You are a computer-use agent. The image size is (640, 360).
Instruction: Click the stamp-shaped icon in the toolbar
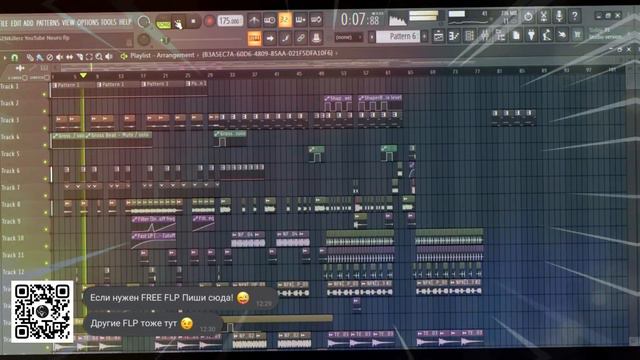(x=316, y=38)
